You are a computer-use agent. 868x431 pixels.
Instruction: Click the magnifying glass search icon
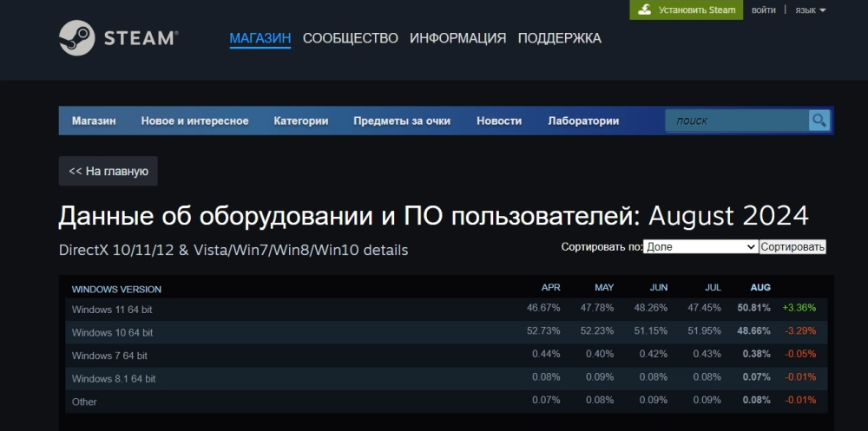pos(819,121)
